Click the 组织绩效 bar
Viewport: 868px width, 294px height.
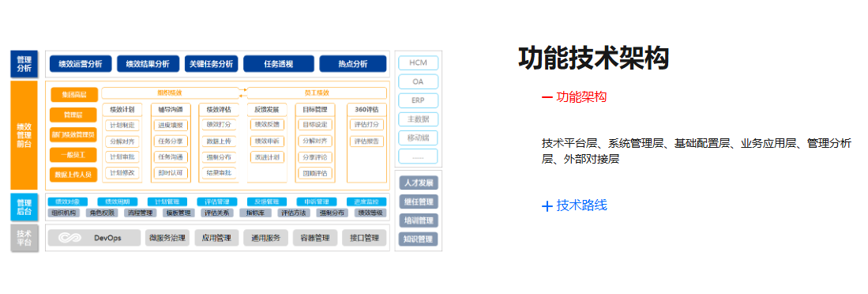point(170,93)
